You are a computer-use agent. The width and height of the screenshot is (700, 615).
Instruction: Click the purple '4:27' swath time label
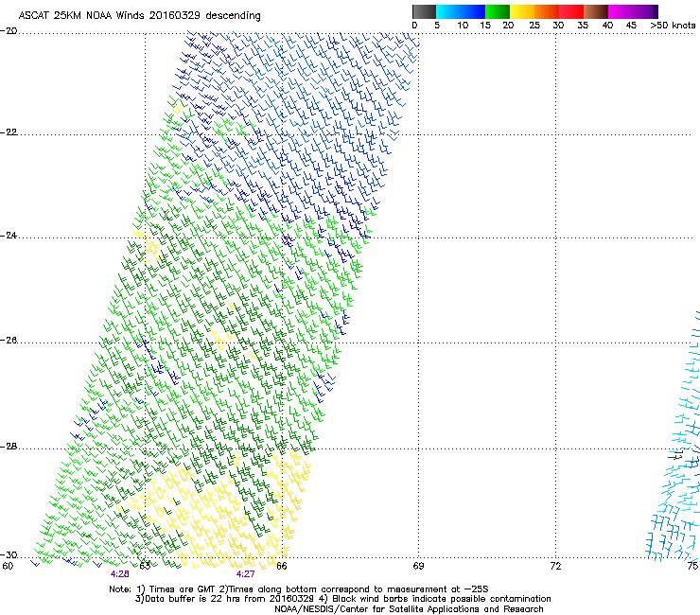pyautogui.click(x=246, y=574)
